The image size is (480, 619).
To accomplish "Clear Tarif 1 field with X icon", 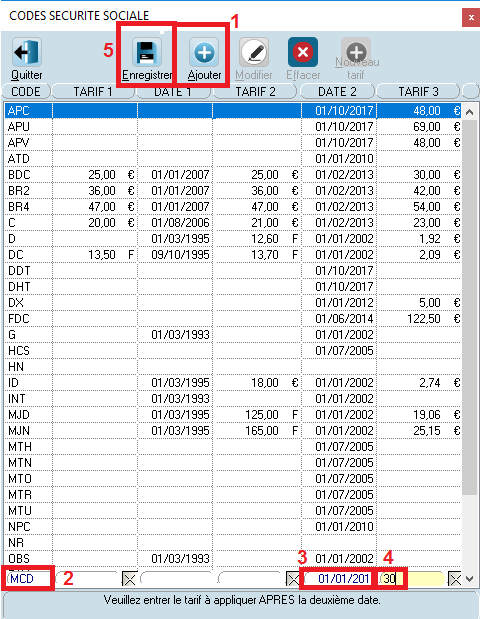I will (129, 579).
